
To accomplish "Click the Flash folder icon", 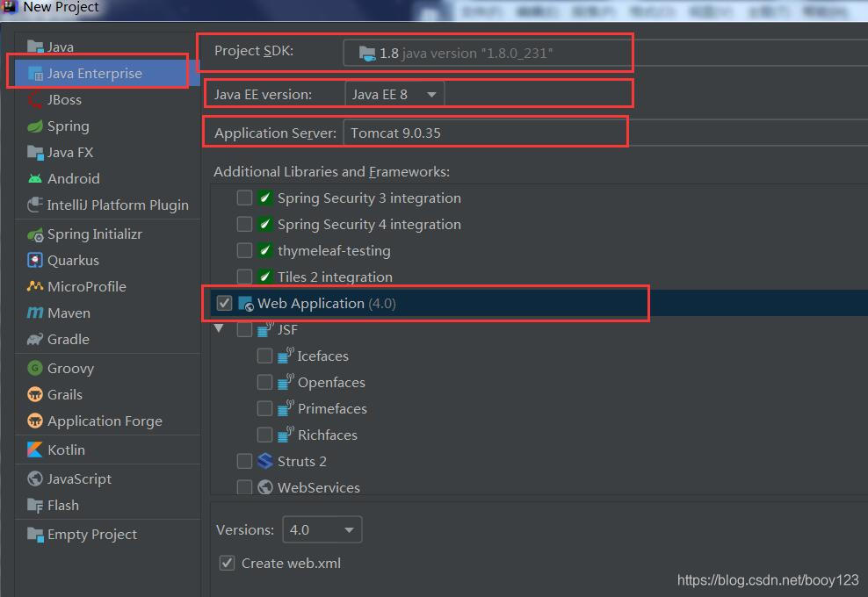I will 35,505.
